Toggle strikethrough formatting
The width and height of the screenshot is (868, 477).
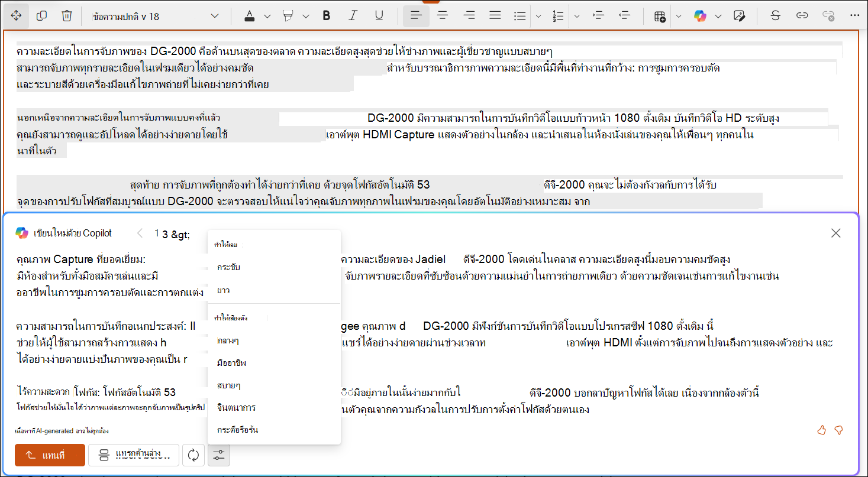(x=775, y=16)
